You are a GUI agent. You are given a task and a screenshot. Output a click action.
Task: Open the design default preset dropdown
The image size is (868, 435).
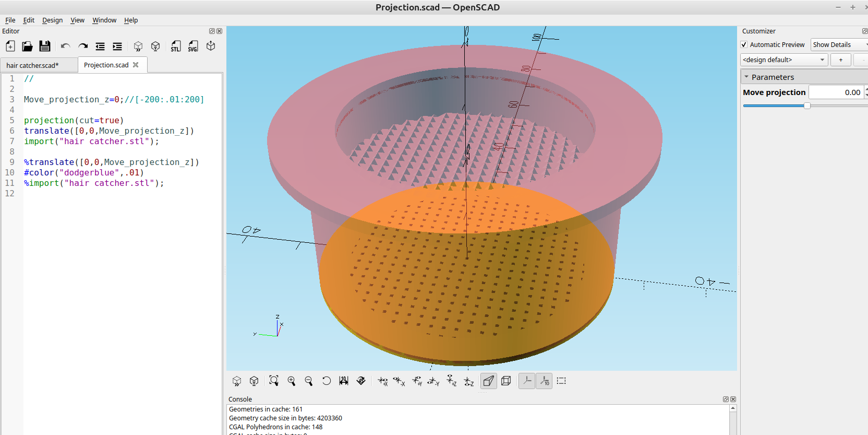[x=783, y=60]
